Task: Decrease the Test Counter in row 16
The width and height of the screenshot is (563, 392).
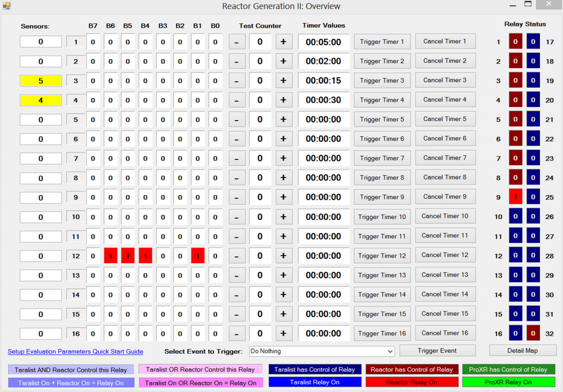Action: (x=237, y=334)
